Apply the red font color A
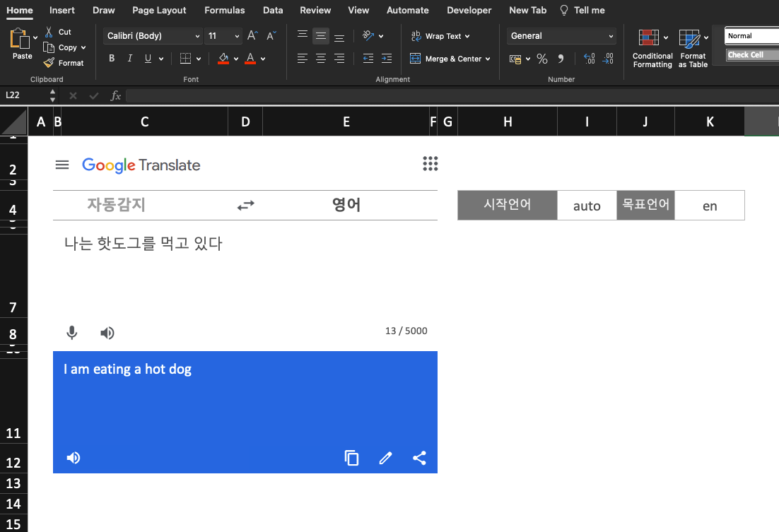The width and height of the screenshot is (779, 532). (250, 58)
